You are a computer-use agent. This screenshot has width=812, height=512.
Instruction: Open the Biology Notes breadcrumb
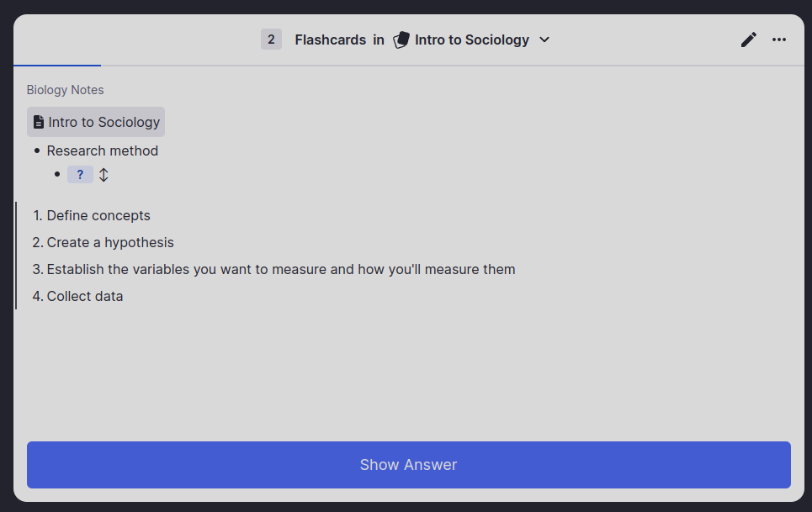point(66,90)
